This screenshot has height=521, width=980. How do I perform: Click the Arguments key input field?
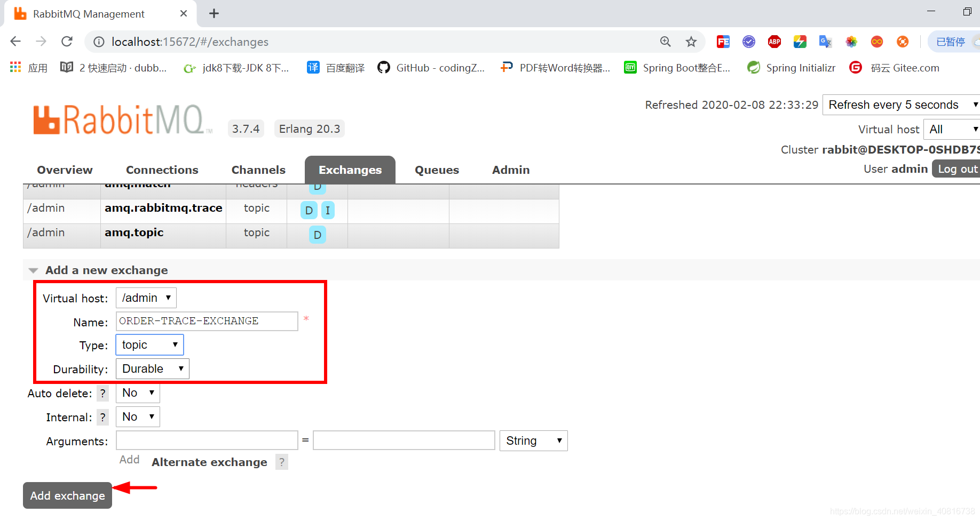pyautogui.click(x=207, y=440)
